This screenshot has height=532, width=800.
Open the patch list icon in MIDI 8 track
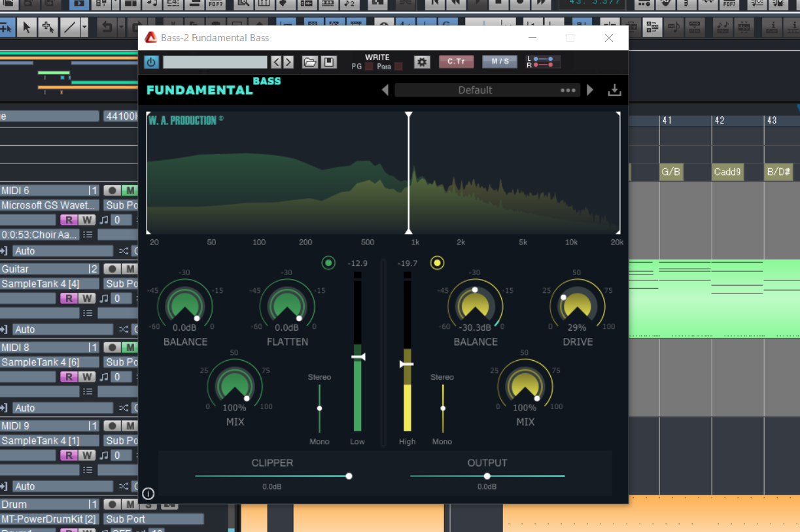point(88,391)
